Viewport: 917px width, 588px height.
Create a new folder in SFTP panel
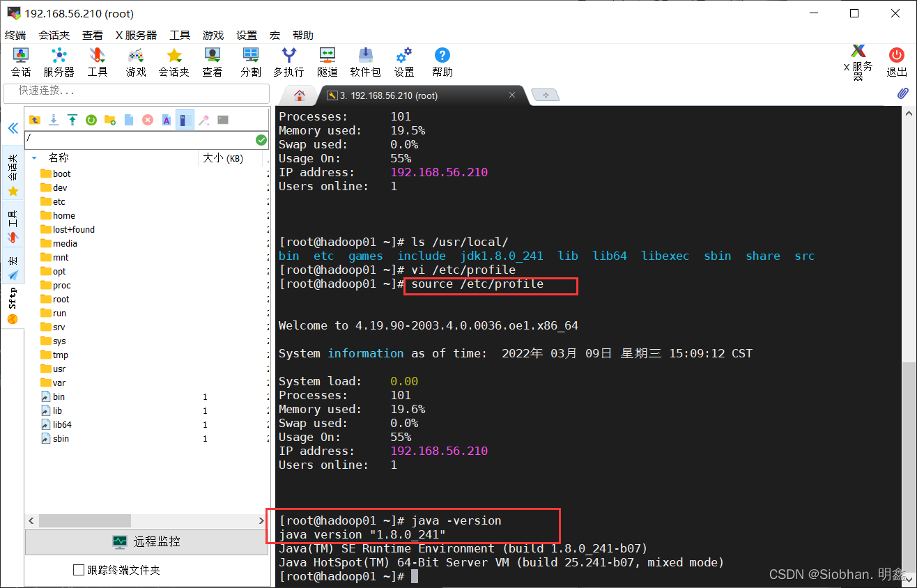pyautogui.click(x=110, y=120)
